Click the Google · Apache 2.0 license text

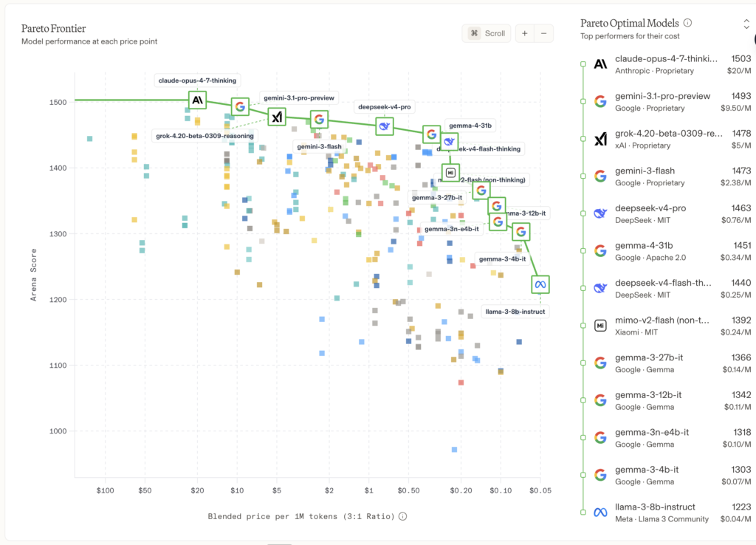tap(650, 258)
